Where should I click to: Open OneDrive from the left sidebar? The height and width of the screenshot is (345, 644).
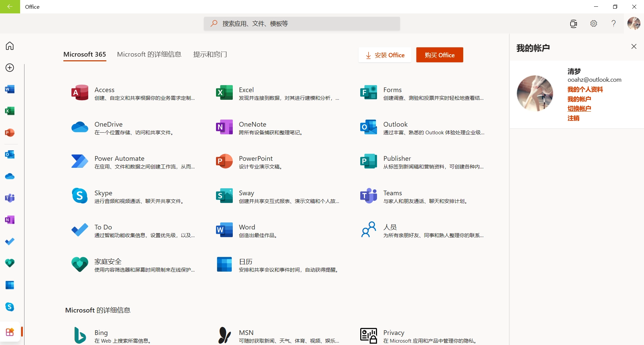click(x=10, y=176)
